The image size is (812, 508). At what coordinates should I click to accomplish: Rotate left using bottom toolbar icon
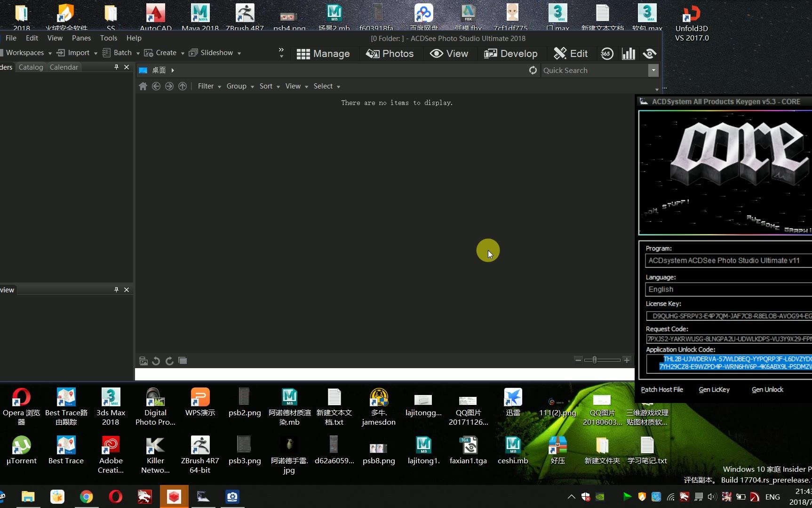pos(156,361)
